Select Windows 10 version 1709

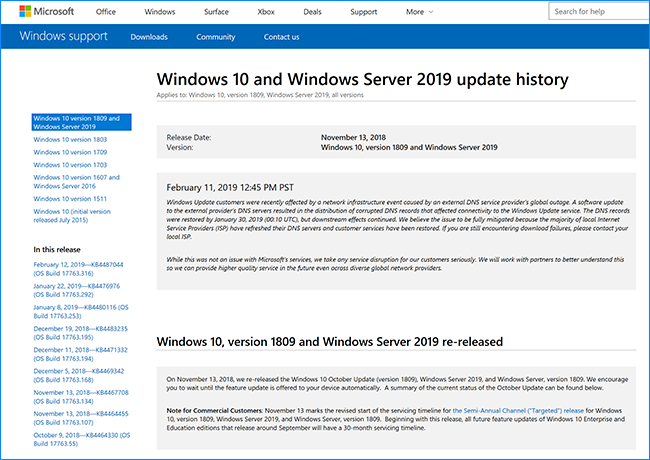coord(70,153)
